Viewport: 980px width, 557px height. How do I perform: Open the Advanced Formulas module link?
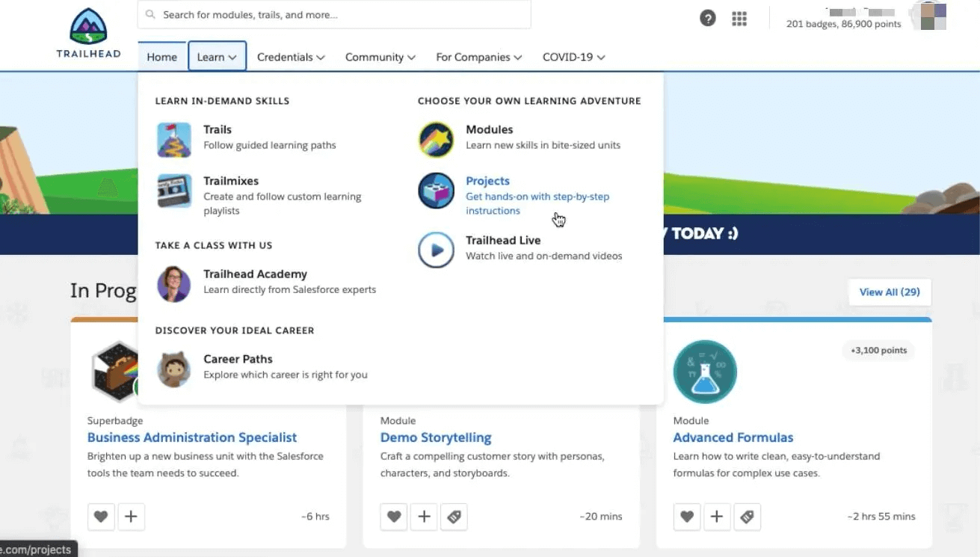pyautogui.click(x=733, y=437)
